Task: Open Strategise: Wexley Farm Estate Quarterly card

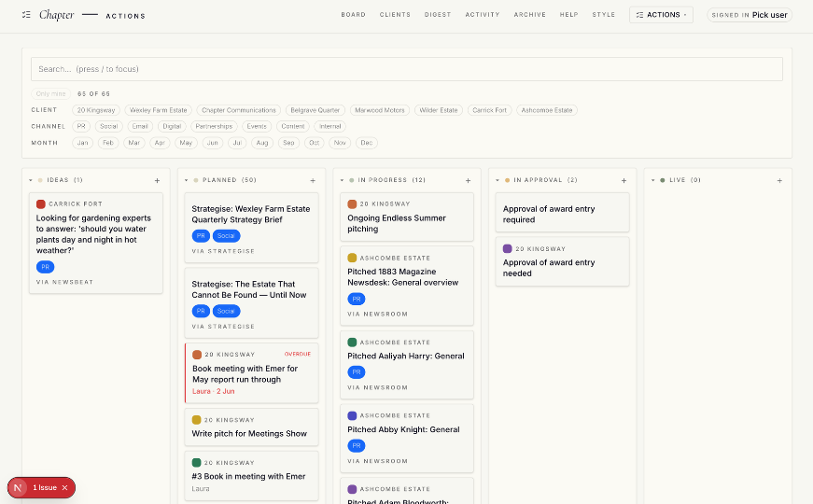Action: pos(251,228)
